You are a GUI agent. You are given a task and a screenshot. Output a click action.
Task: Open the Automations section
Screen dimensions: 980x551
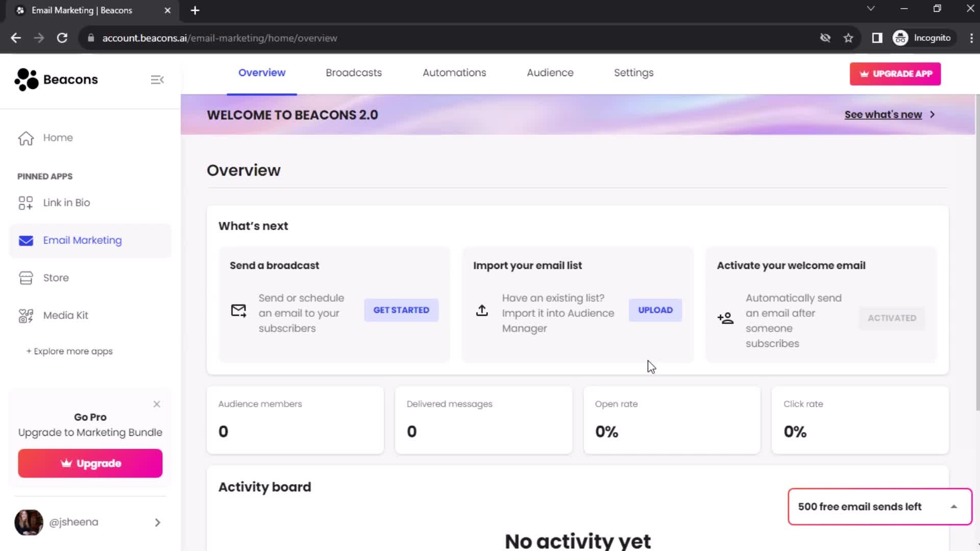(x=454, y=72)
